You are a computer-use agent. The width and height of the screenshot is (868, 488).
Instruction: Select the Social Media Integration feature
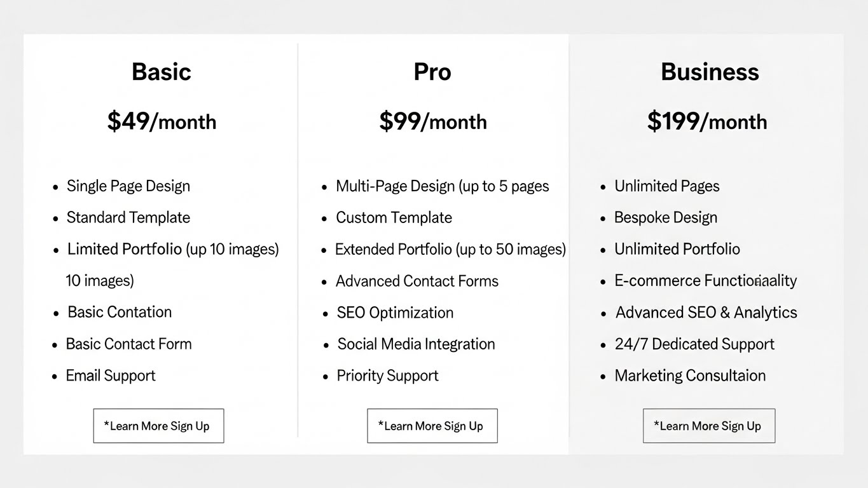pos(415,344)
